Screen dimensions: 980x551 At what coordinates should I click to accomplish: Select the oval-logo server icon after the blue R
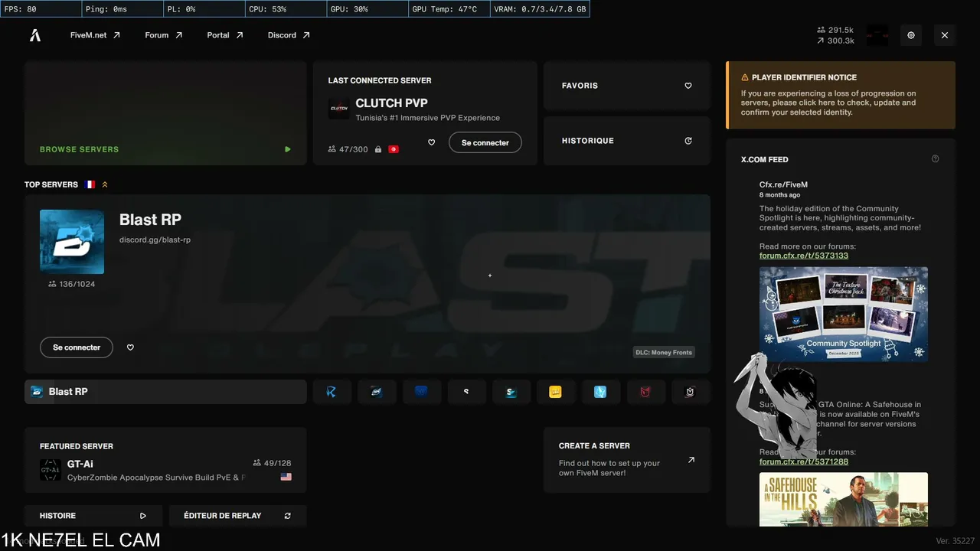click(377, 392)
